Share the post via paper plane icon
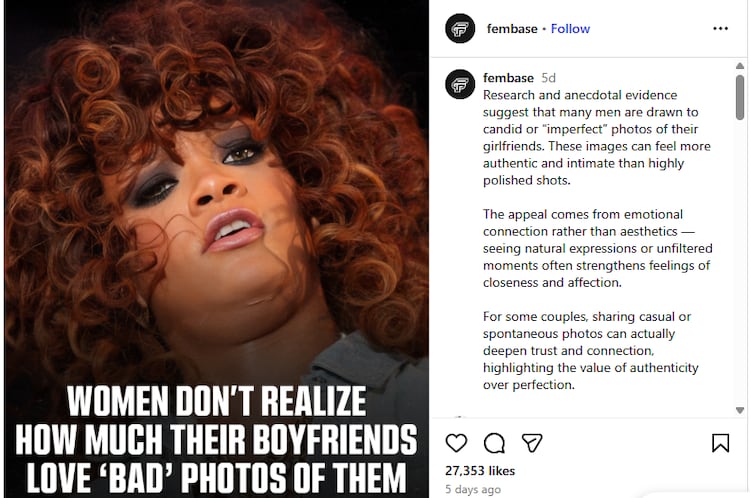750x498 pixels. (x=532, y=443)
